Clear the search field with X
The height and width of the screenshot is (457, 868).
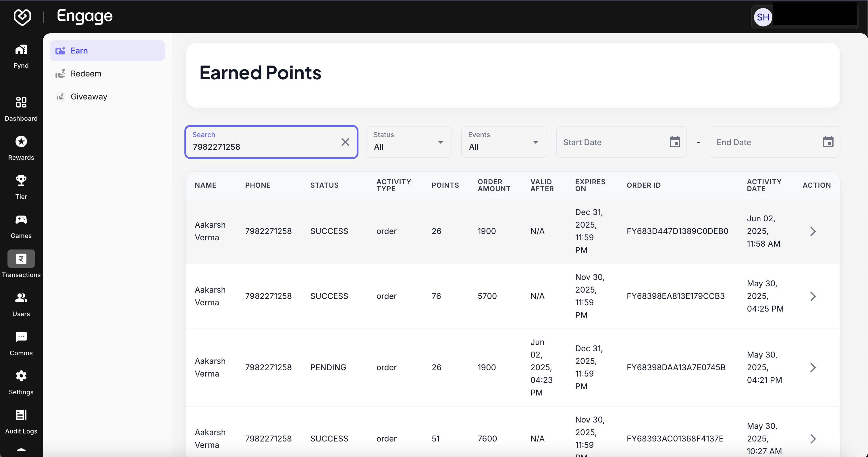pyautogui.click(x=345, y=142)
